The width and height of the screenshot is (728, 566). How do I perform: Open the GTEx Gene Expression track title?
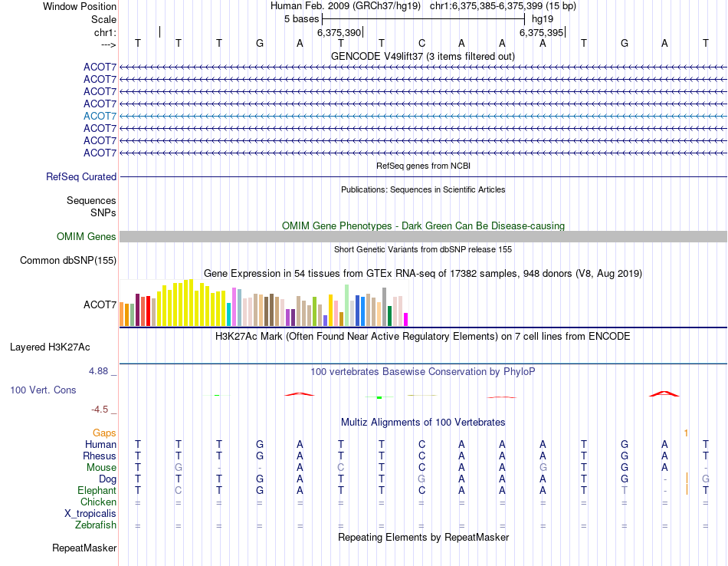point(423,273)
